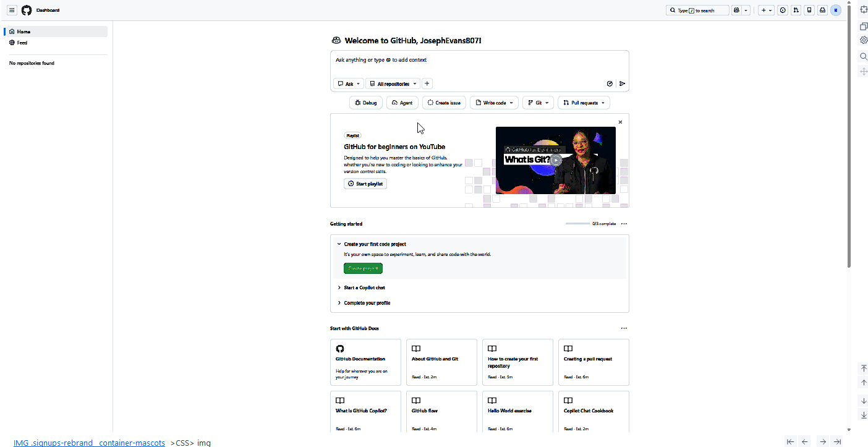Click the copy windows icon in right toolbar
The height and width of the screenshot is (447, 868).
point(864,26)
